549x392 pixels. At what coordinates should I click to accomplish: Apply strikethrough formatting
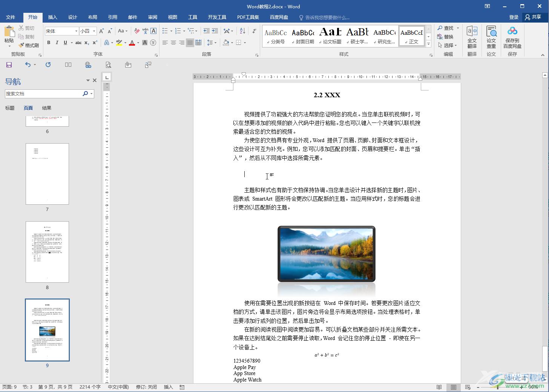(78, 43)
